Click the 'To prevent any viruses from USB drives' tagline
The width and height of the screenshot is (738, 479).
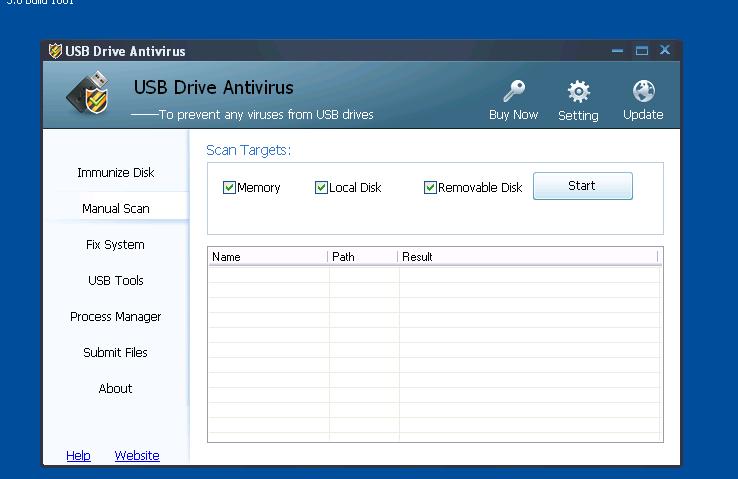pos(266,115)
